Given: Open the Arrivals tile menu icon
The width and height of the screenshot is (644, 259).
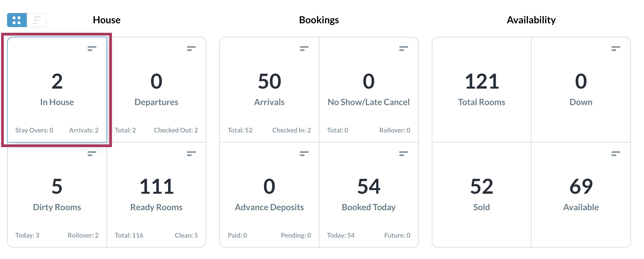Looking at the screenshot, I should pyautogui.click(x=304, y=48).
